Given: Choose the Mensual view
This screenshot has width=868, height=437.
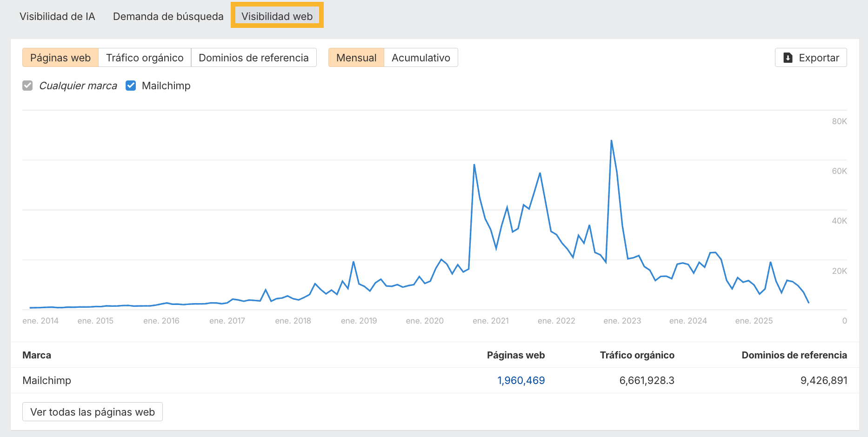Looking at the screenshot, I should point(356,58).
